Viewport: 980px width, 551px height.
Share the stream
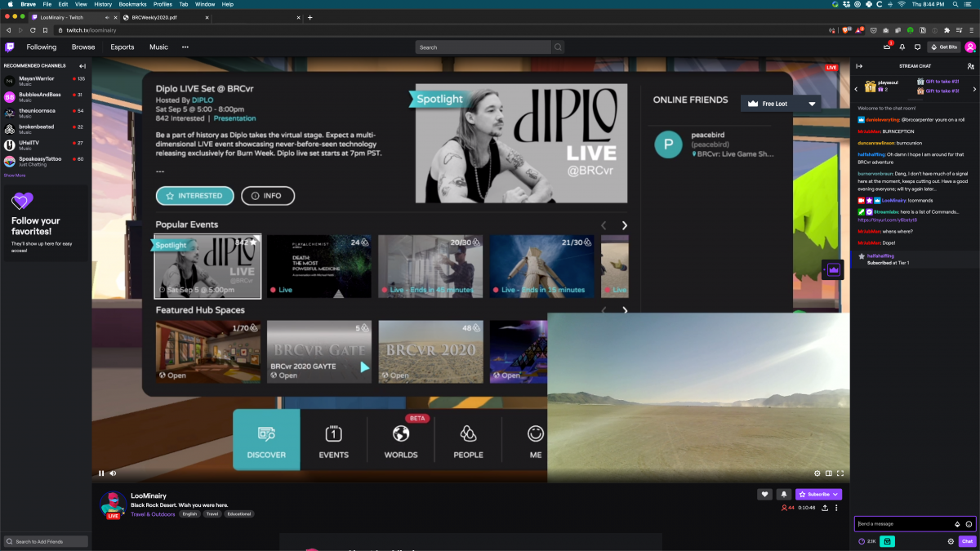coord(825,508)
